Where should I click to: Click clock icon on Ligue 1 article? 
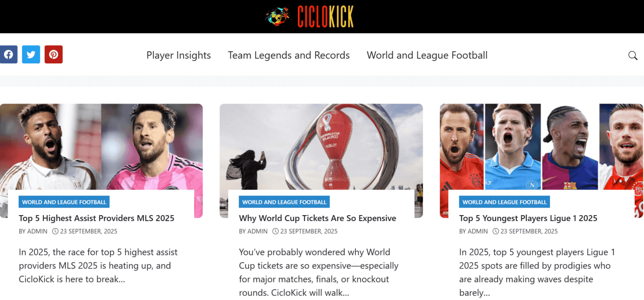pos(496,231)
